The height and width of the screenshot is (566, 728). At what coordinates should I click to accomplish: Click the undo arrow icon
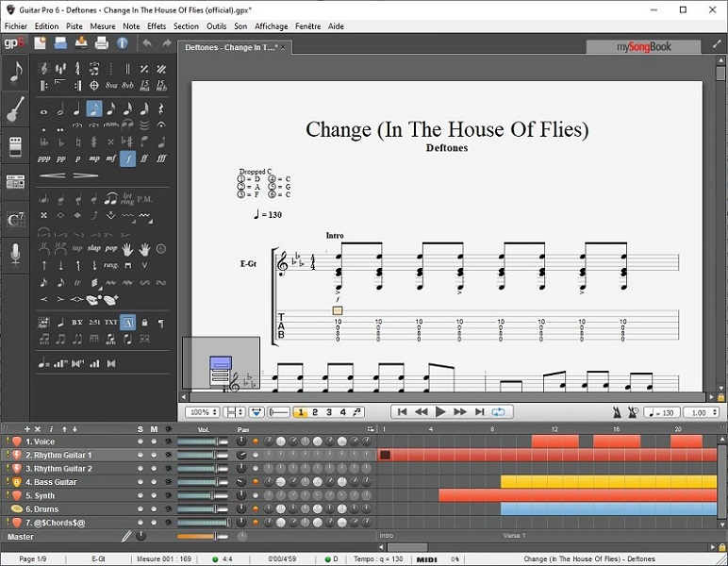coord(147,43)
